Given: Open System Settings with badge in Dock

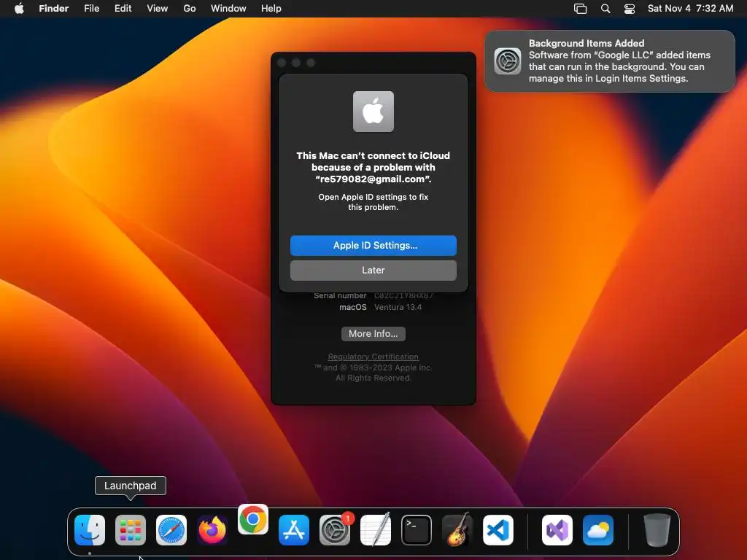Looking at the screenshot, I should [334, 529].
